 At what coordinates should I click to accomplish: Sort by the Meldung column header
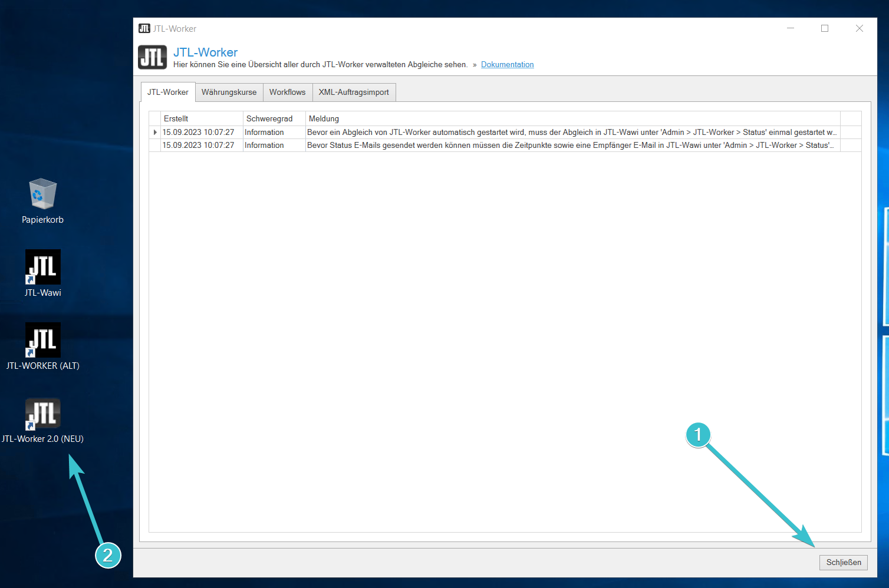pos(572,118)
